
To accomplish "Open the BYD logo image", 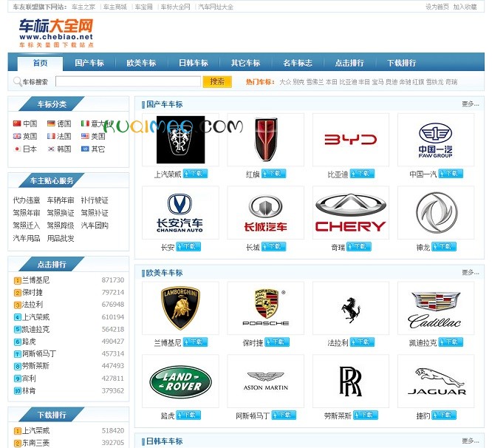I will pyautogui.click(x=350, y=140).
